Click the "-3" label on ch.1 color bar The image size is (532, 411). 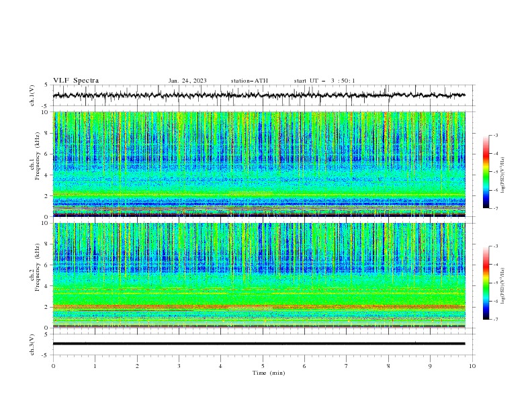pyautogui.click(x=495, y=135)
